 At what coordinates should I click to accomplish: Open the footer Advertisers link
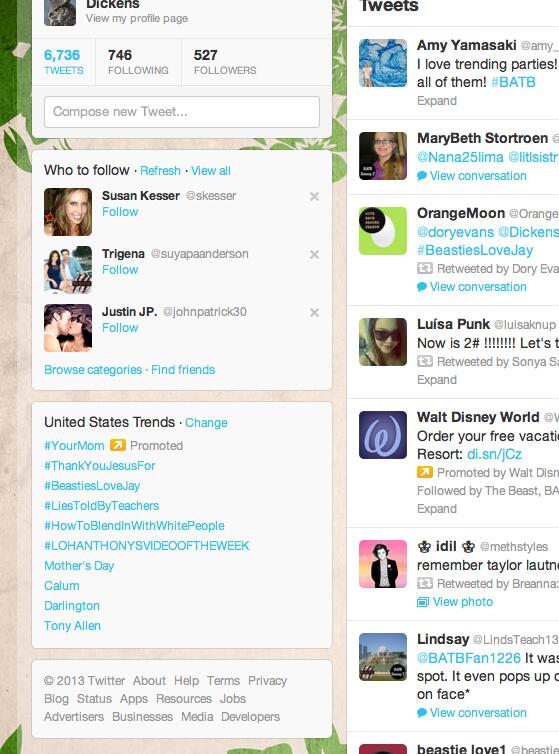[74, 717]
